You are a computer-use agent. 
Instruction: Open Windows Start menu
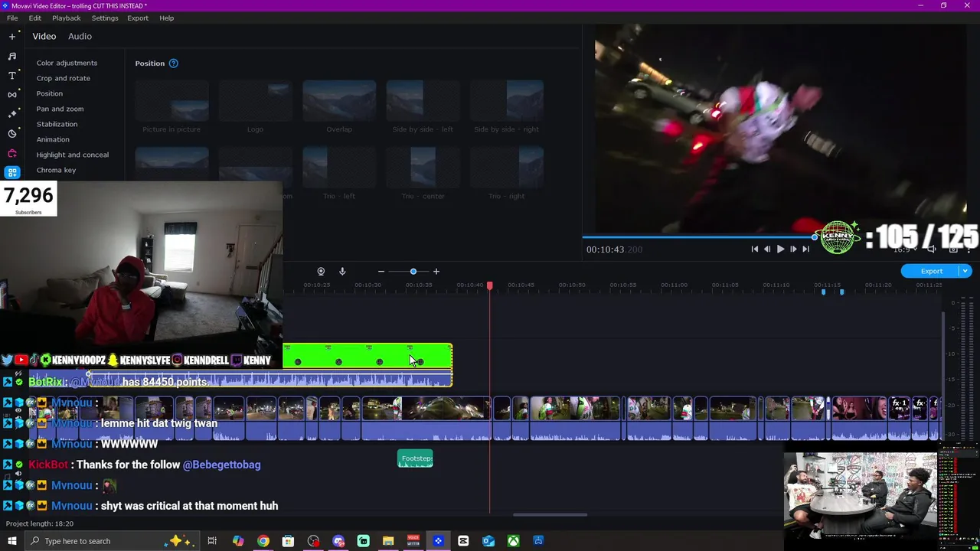tap(11, 541)
